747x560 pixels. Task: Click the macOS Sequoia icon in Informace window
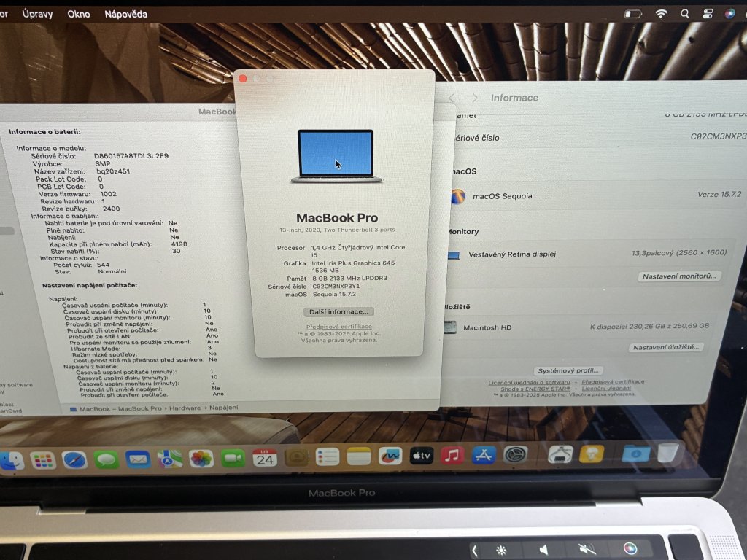(x=457, y=196)
